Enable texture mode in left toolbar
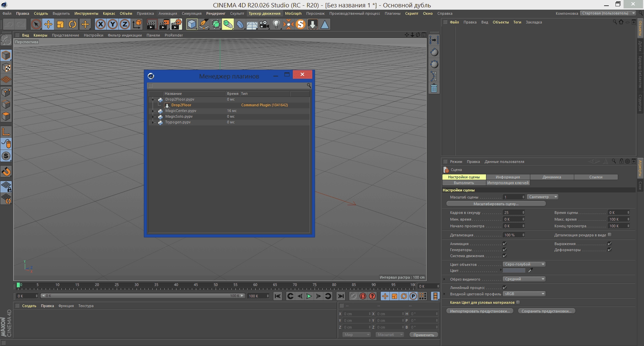 click(6, 68)
